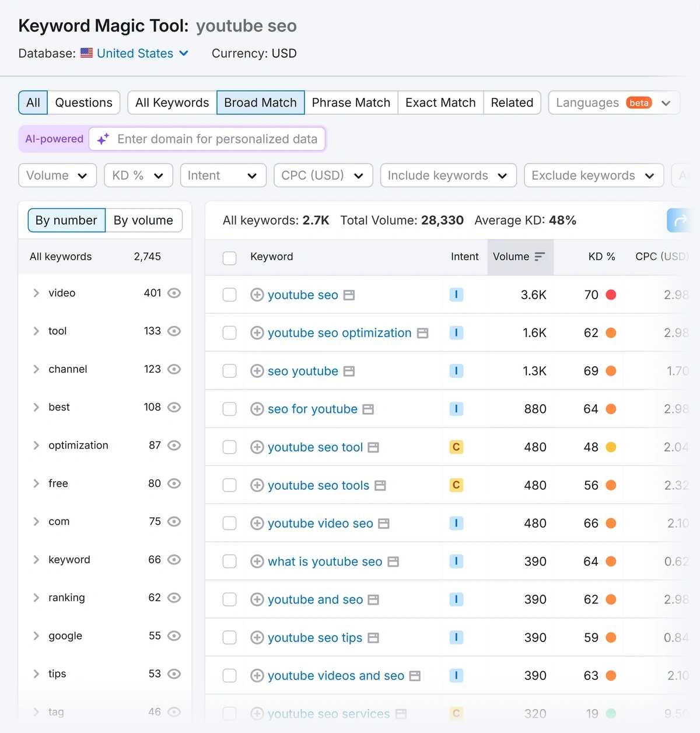Toggle eye icon for 'video' group
Screen dimensions: 700x733
tap(174, 293)
